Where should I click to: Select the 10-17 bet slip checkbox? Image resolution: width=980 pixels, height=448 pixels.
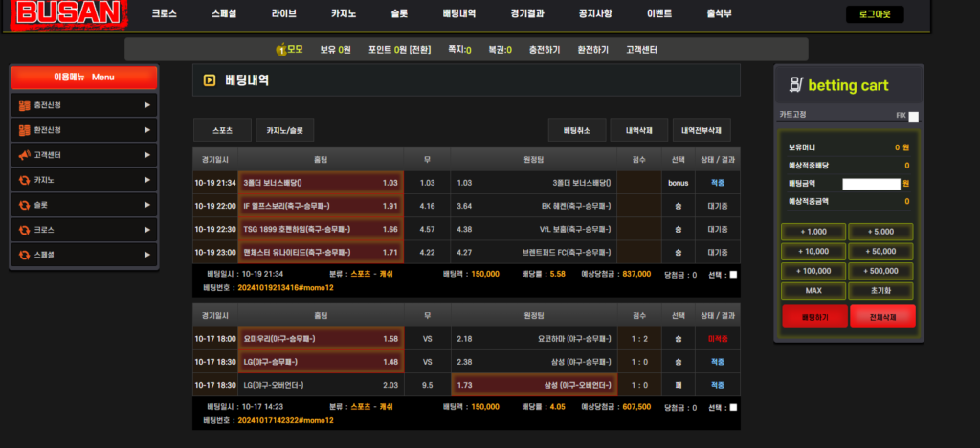pos(733,407)
